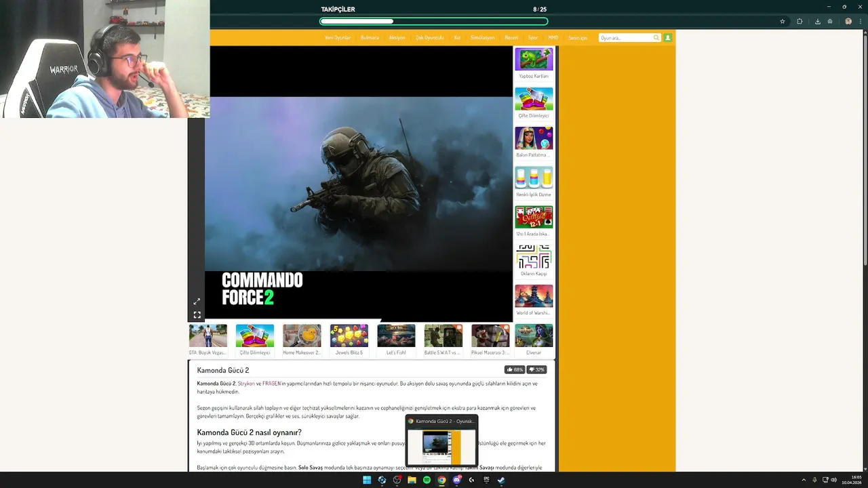Screen dimensions: 868x488
Task: Open the Renkli İplik Dizme thumbnail
Action: click(x=534, y=178)
